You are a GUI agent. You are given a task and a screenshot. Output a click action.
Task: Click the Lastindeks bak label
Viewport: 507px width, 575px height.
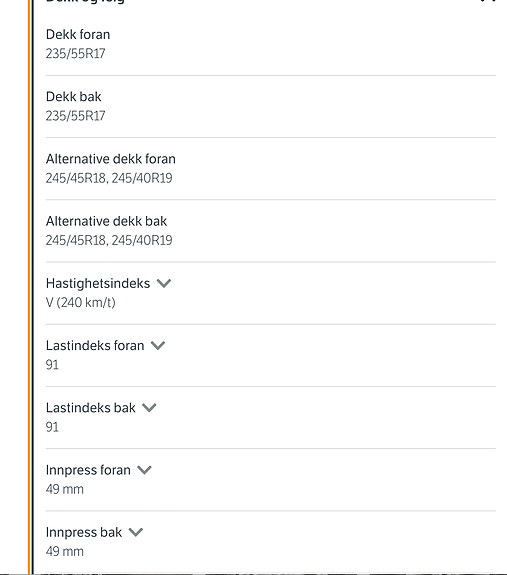(x=91, y=408)
